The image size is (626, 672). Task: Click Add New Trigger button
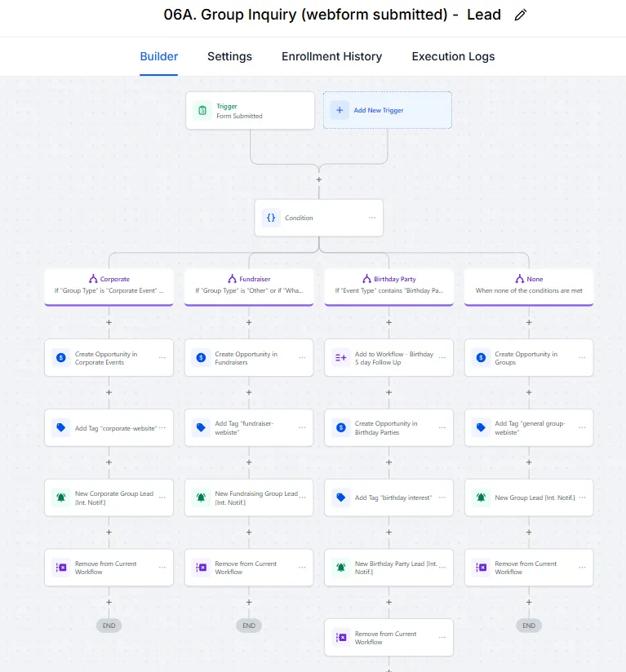(387, 110)
